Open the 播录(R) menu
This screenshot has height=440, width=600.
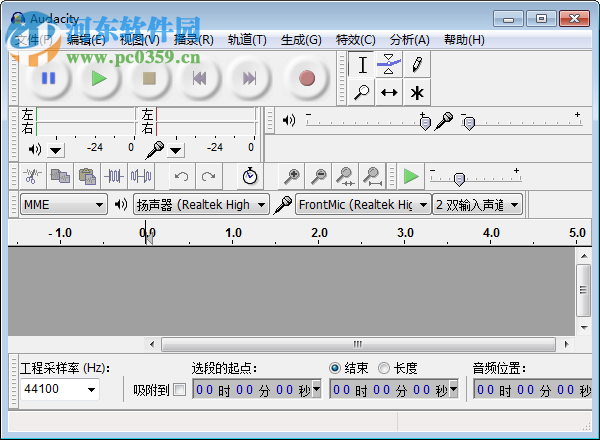(194, 39)
